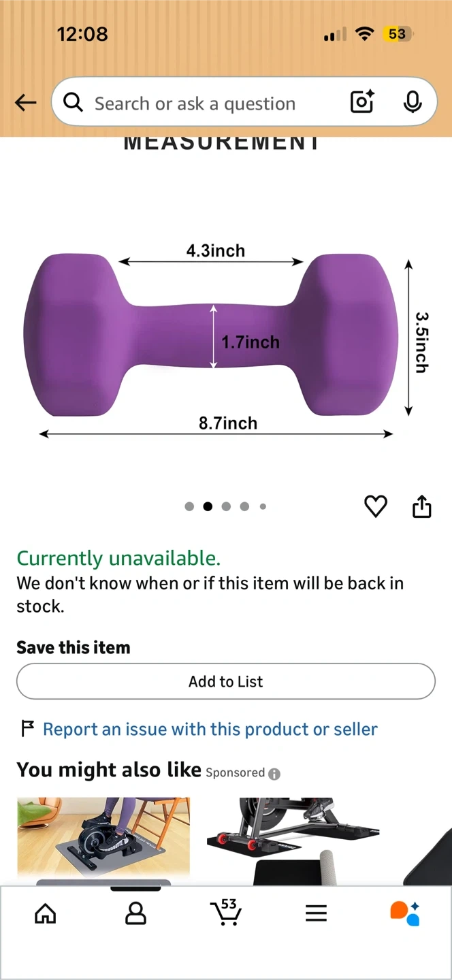This screenshot has width=452, height=980.
Task: Select the fourth image carousel dot
Action: click(x=244, y=506)
